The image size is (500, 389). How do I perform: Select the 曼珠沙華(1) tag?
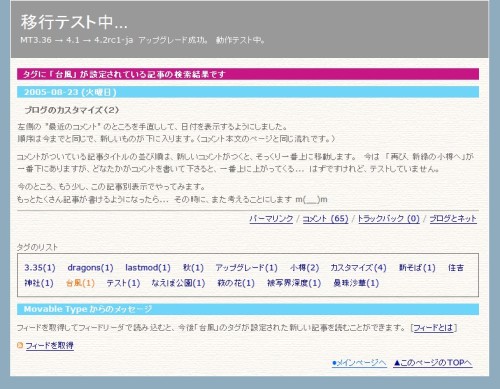tap(356, 283)
